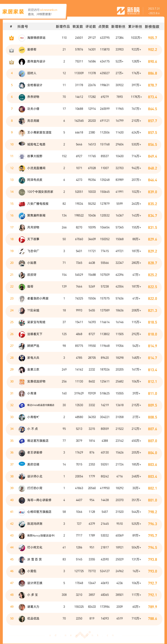Click the bronze crown third-place icon
167x644 pixels.
coord(11,62)
